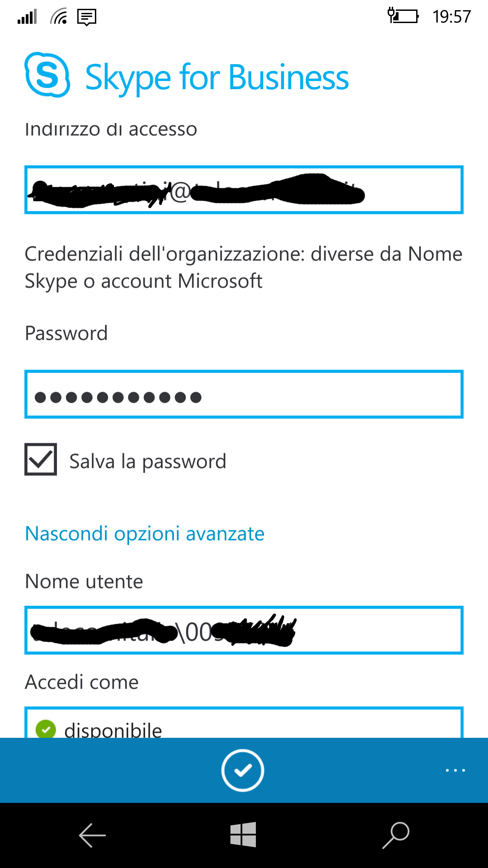Tap the Skype for Business title text

coord(217,77)
